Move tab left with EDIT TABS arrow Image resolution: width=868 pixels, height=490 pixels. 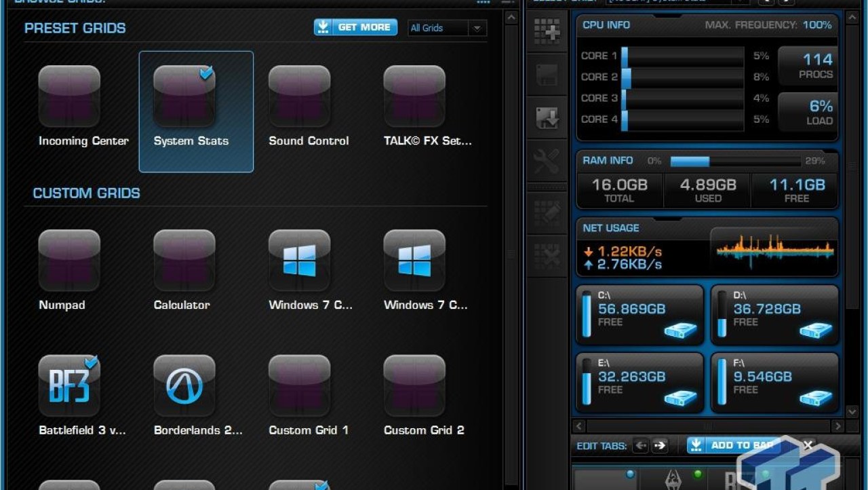point(641,446)
